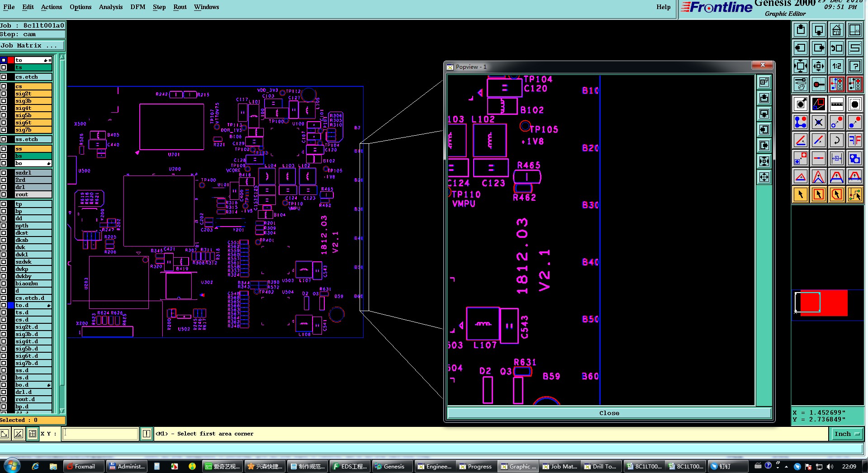This screenshot has height=473, width=868.
Task: Click the overlapping blue squares icon
Action: click(855, 158)
